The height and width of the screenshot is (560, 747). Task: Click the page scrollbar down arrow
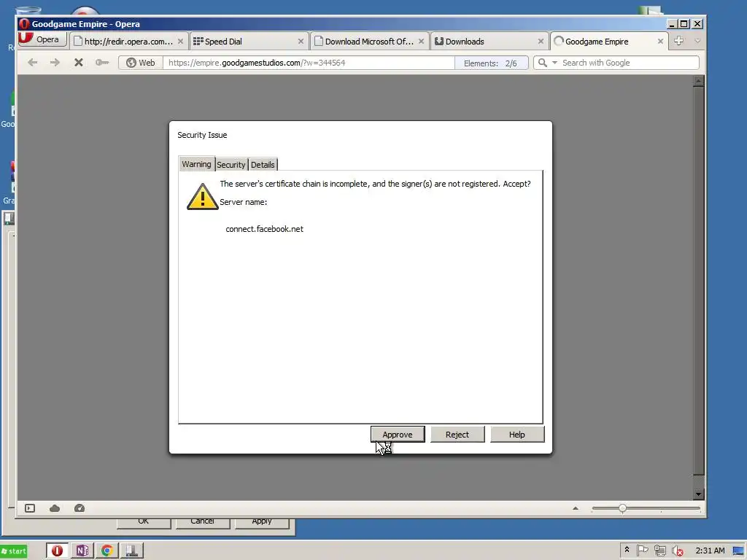point(698,494)
